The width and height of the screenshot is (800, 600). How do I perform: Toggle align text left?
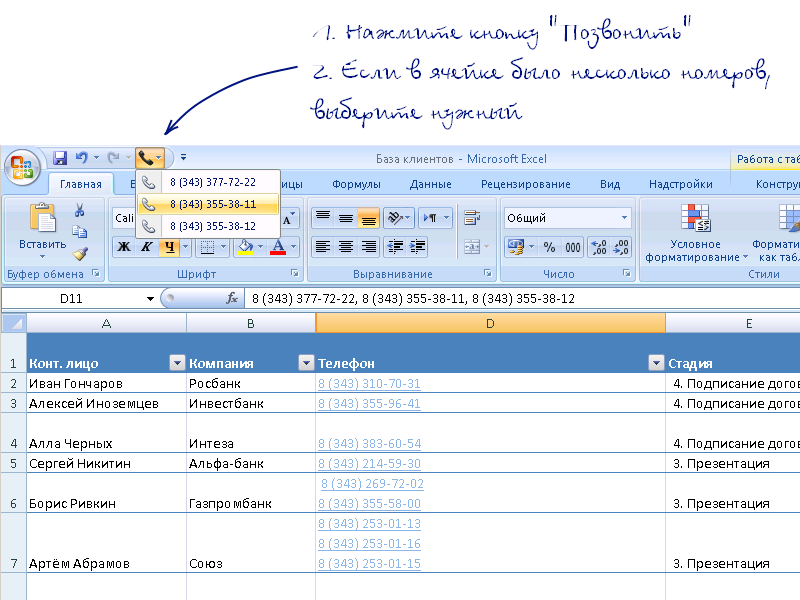pyautogui.click(x=322, y=247)
